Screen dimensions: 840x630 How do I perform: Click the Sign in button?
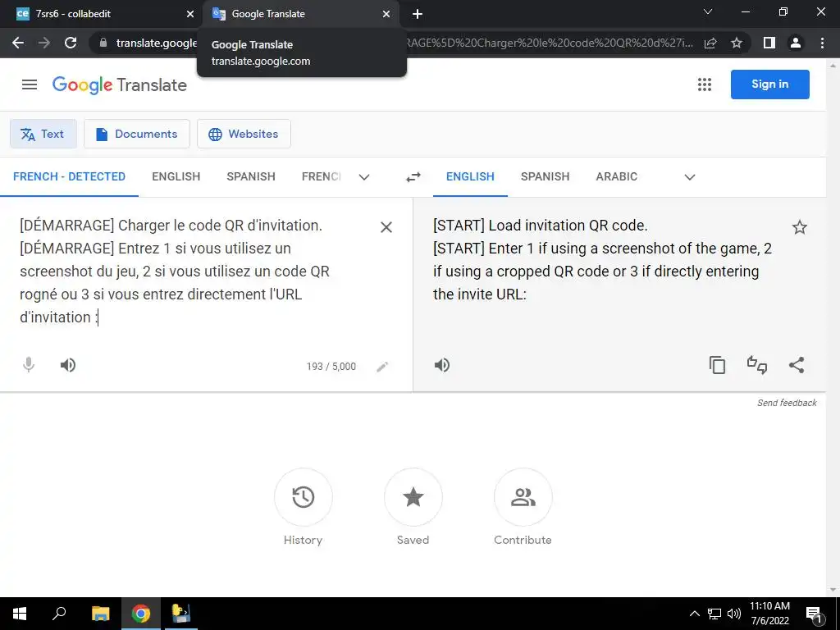[769, 84]
